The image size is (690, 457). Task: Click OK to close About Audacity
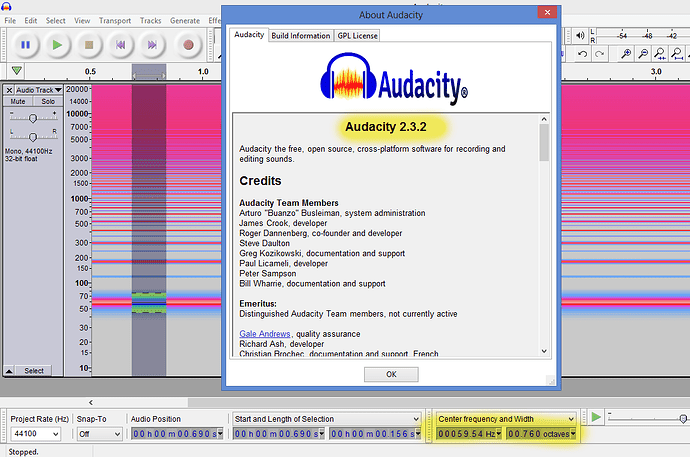[391, 374]
